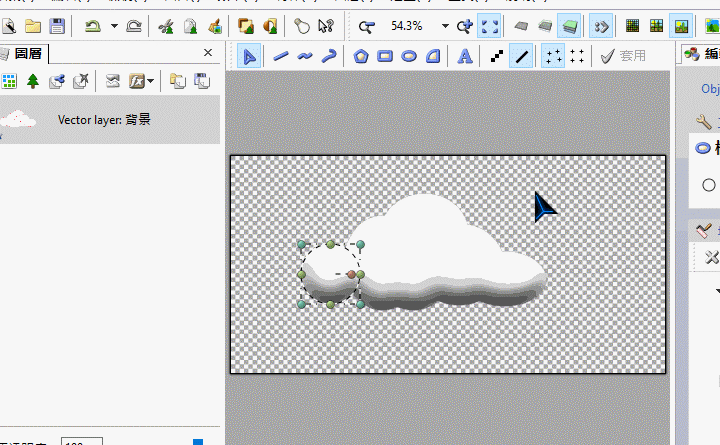Click the layer merge icon
720x445 pixels.
tap(112, 81)
